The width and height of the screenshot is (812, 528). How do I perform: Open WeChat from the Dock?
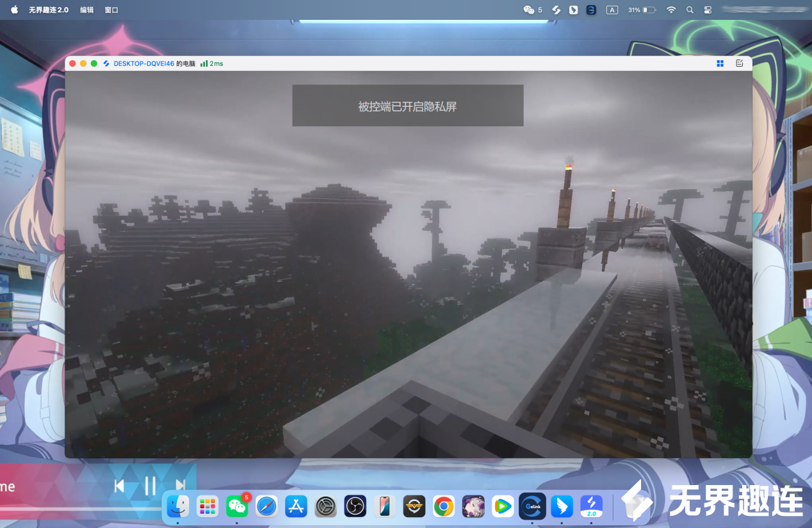click(x=237, y=506)
